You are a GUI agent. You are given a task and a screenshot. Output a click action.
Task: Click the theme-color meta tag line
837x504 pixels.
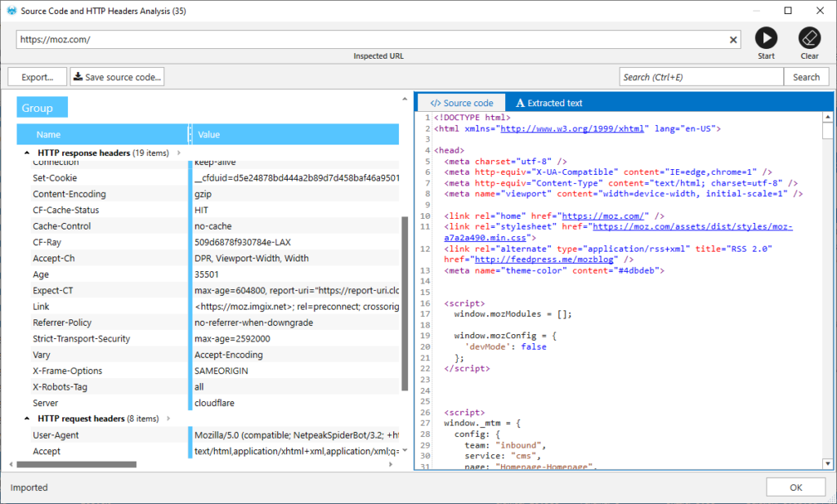point(554,270)
